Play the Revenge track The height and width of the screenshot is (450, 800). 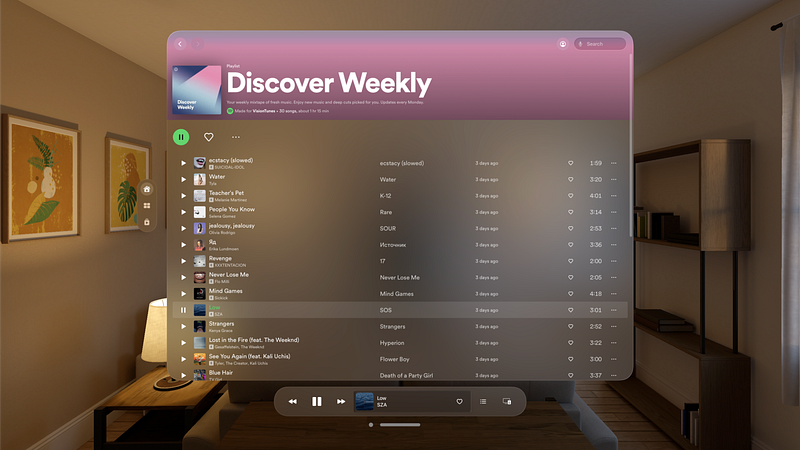click(183, 261)
